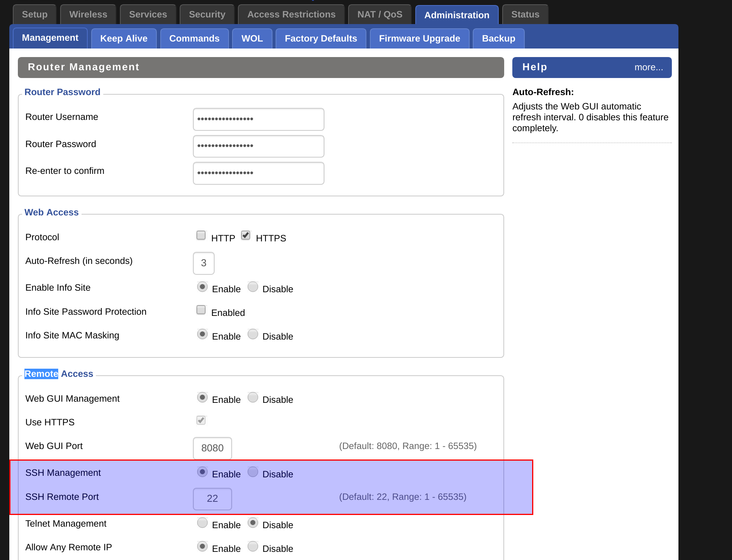This screenshot has height=560, width=732.
Task: Open the Backup sub-tab
Action: (x=499, y=38)
